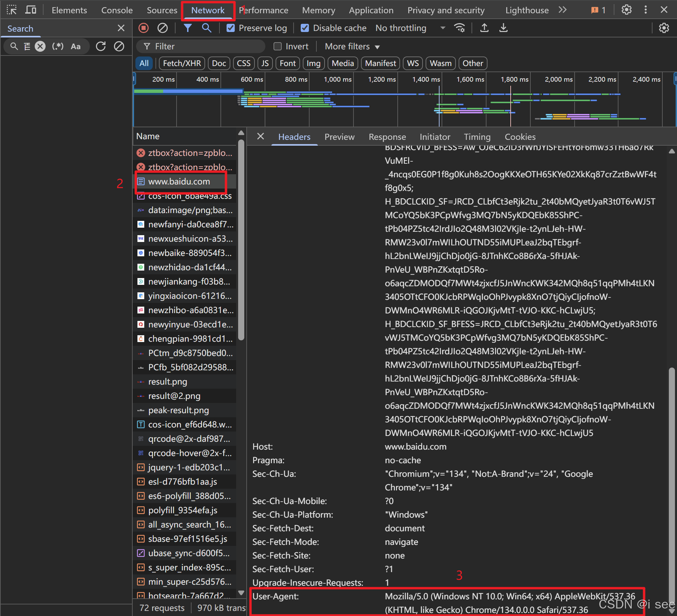Toggle the network filter funnel icon
The image size is (677, 616).
coord(187,28)
